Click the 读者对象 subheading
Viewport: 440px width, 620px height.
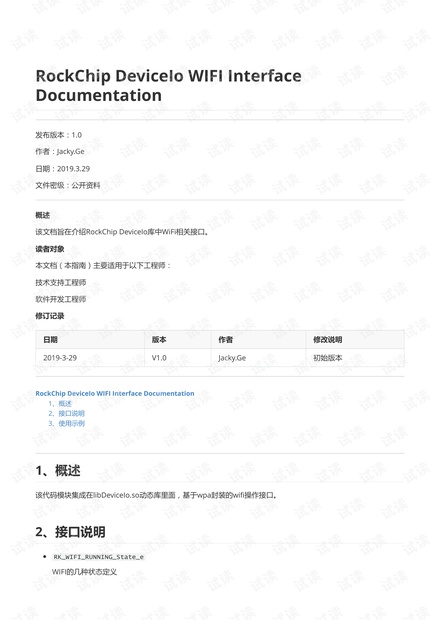pos(50,249)
